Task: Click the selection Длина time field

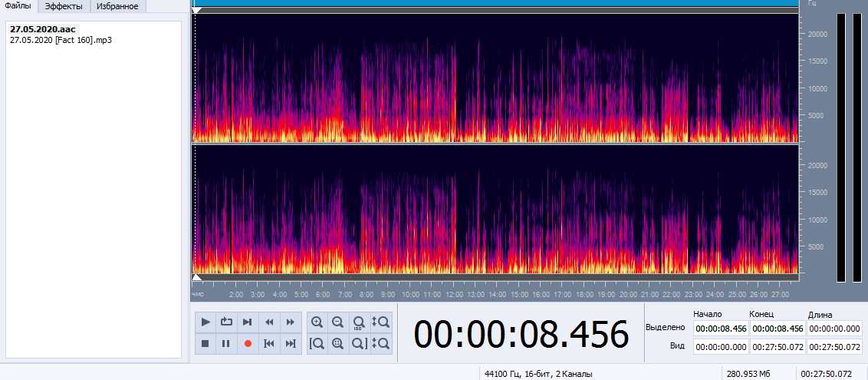Action: tap(835, 329)
